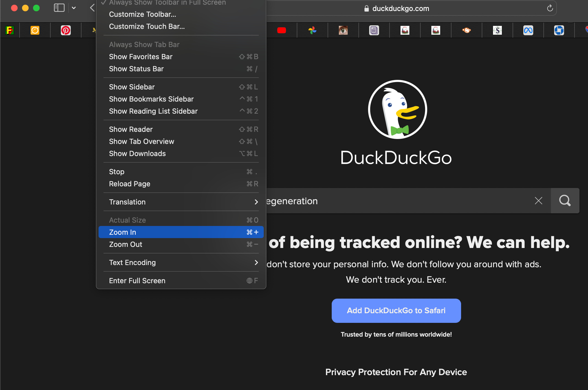Click the X to clear the search field
The height and width of the screenshot is (390, 588).
[538, 201]
